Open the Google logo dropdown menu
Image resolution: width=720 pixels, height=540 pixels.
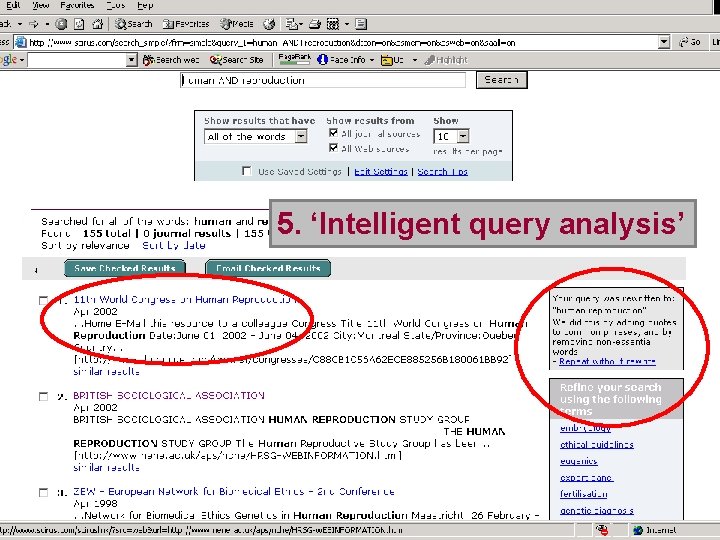click(x=22, y=60)
